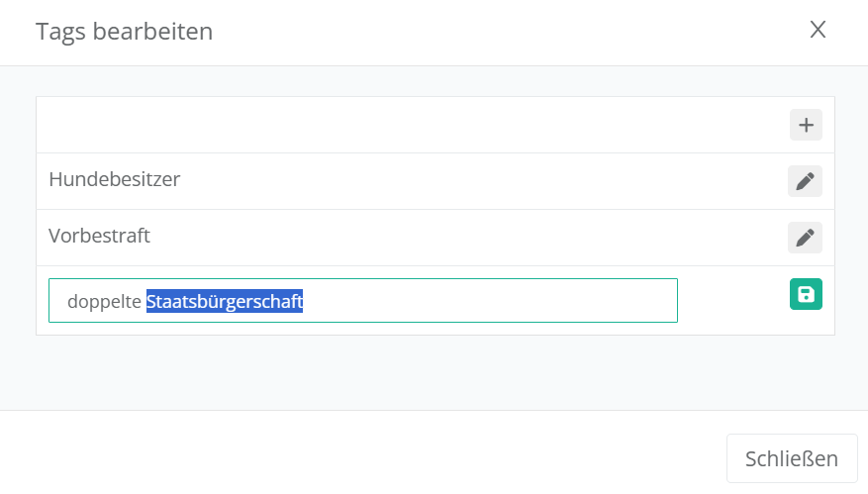Click blank space in the Hundebesitzer row
868x494 pixels.
coord(475,181)
